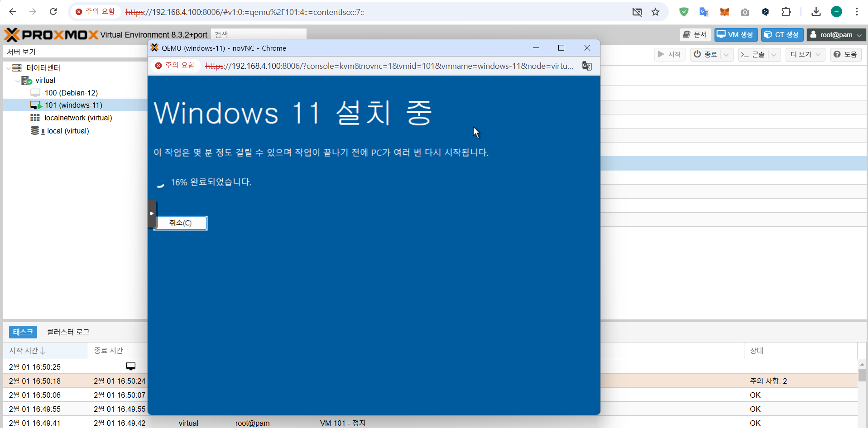The image size is (868, 428).
Task: Click the 시작 start button
Action: pyautogui.click(x=670, y=55)
